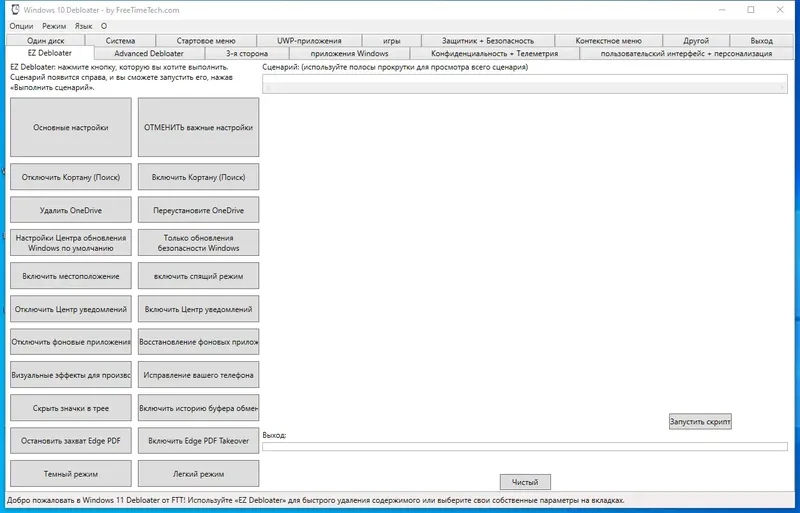
Task: Click Восстановление фоновых приложений button
Action: point(198,341)
